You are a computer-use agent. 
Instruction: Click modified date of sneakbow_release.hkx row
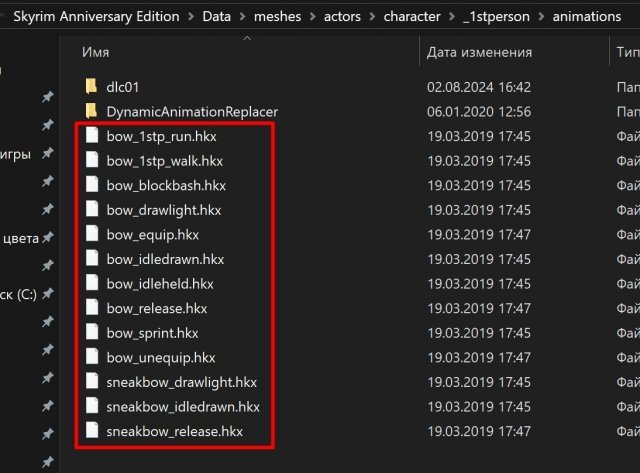479,431
